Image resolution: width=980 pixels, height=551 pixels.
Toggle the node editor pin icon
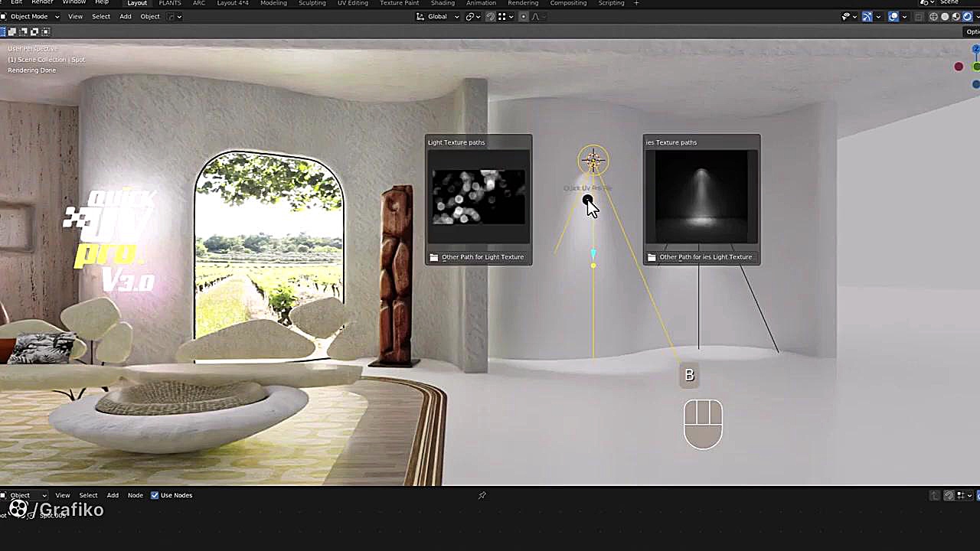click(x=482, y=496)
